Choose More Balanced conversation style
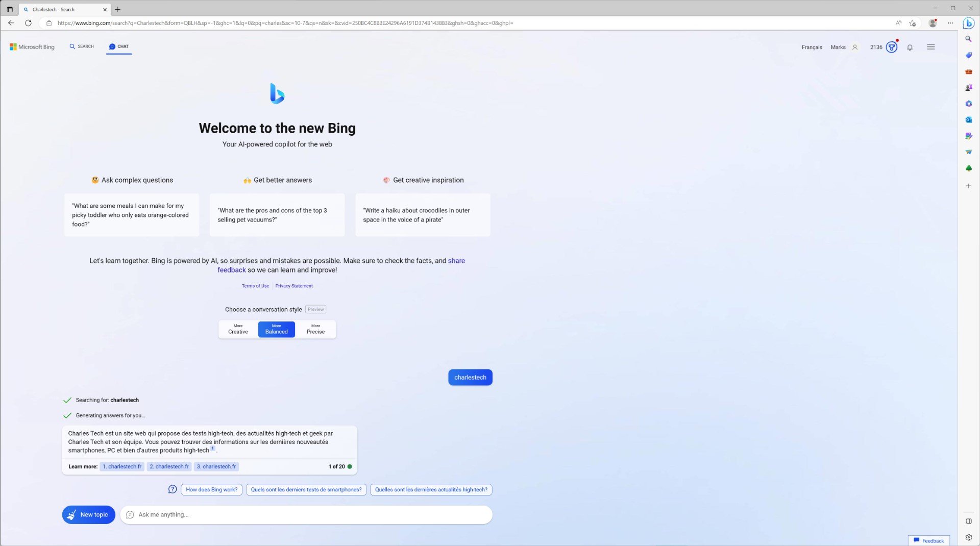 coord(277,329)
